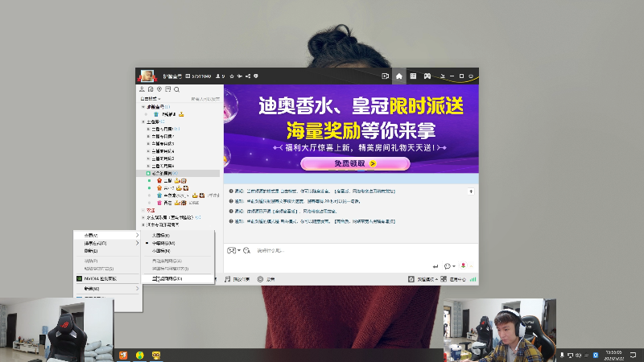Open the 排序方式 sort by submenu
This screenshot has width=644, height=362.
pos(108,244)
